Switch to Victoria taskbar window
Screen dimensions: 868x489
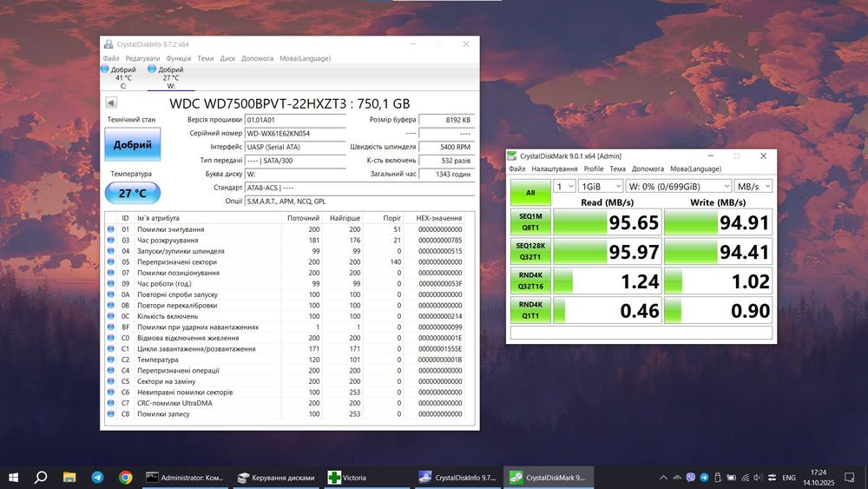[x=365, y=478]
